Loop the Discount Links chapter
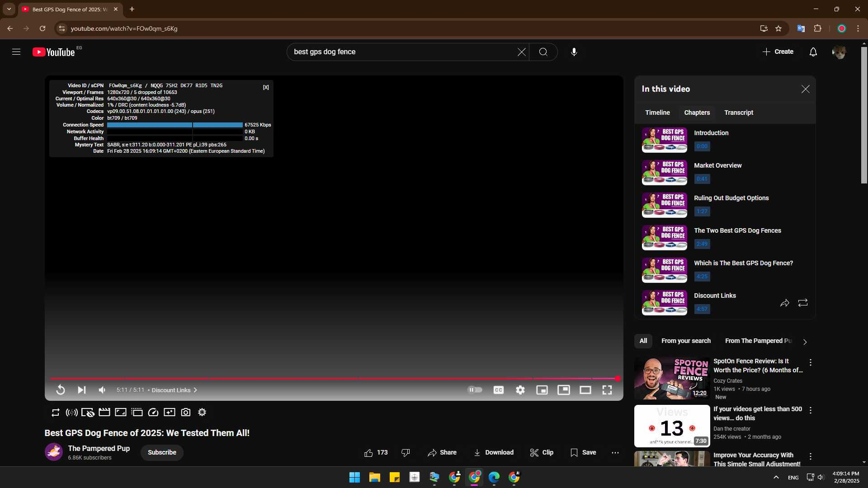This screenshot has height=488, width=868. point(803,303)
